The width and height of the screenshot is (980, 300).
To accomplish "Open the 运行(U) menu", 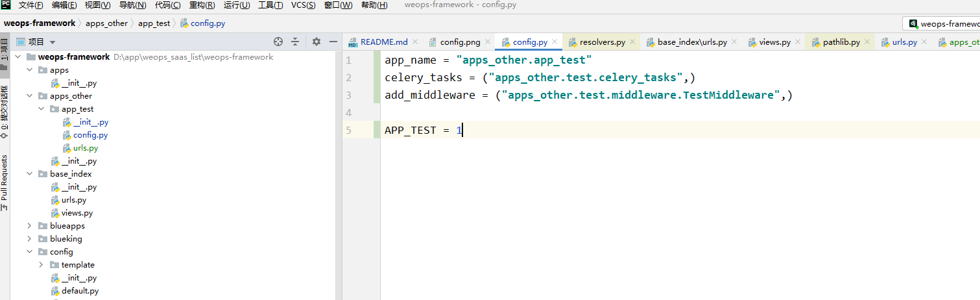I will (237, 5).
